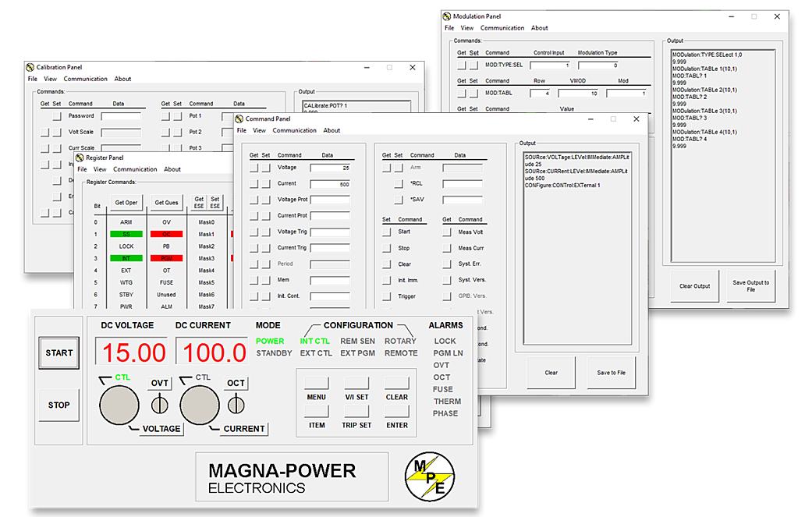The width and height of the screenshot is (812, 517).
Task: Click Get Oper in Register Panel
Action: [126, 202]
